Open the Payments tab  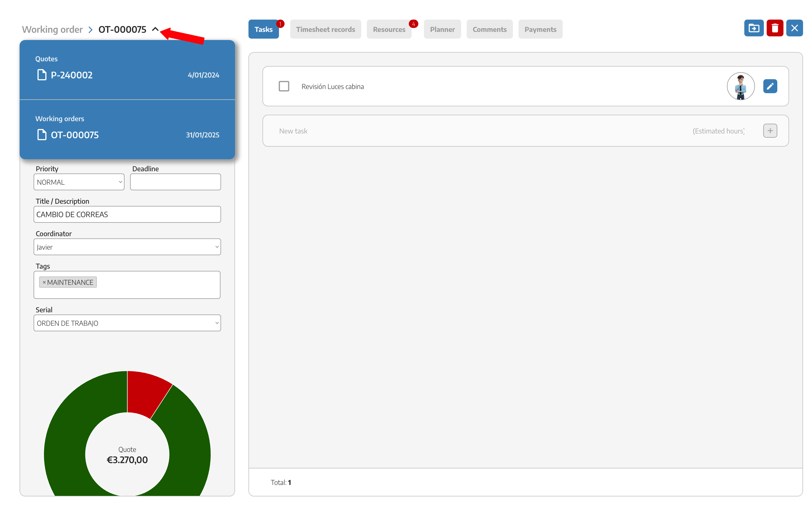tap(540, 29)
